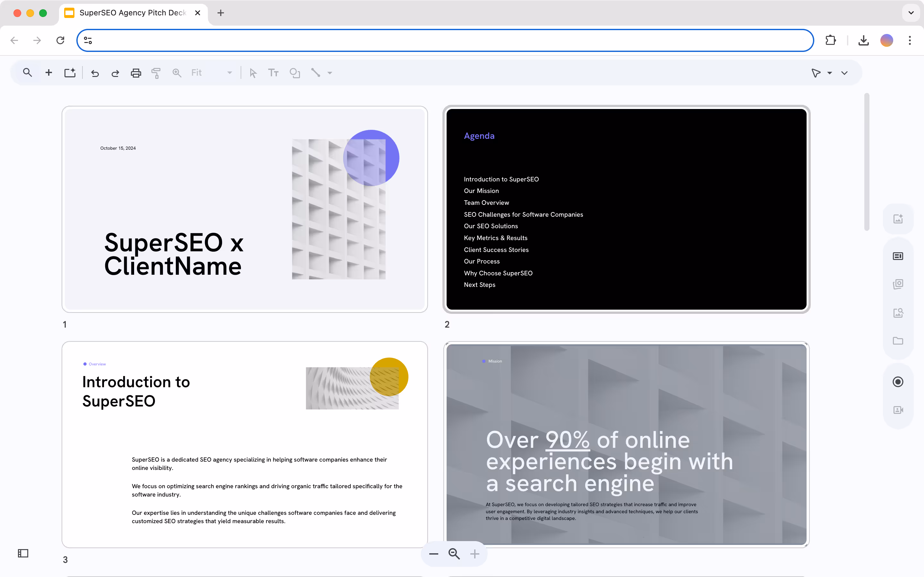
Task: Redo the last action
Action: pos(115,73)
